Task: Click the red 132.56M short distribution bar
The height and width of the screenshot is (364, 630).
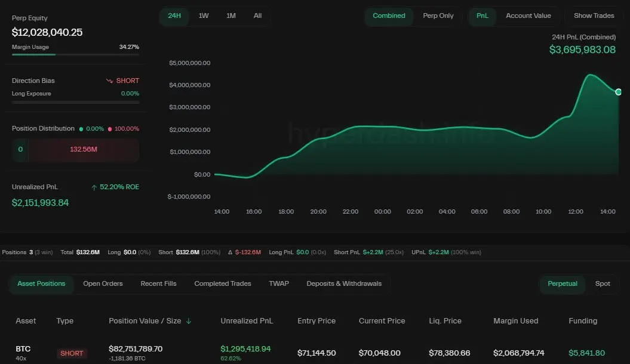Action: pos(84,150)
